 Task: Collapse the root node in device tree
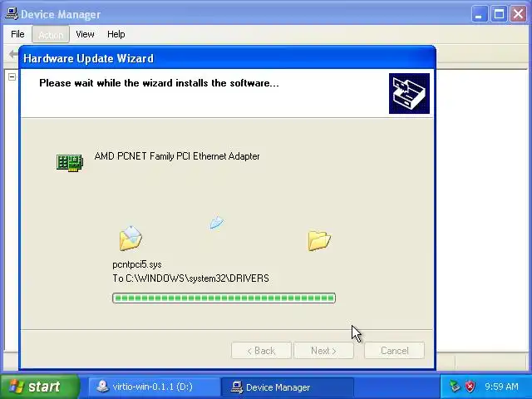click(x=12, y=76)
